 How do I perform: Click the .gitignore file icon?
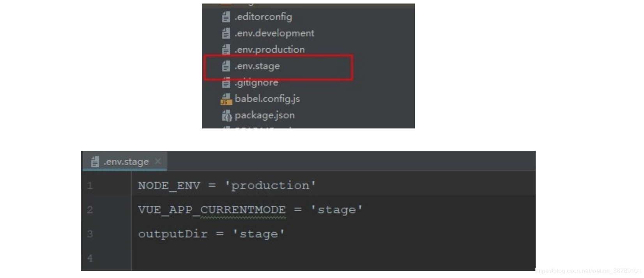click(226, 82)
